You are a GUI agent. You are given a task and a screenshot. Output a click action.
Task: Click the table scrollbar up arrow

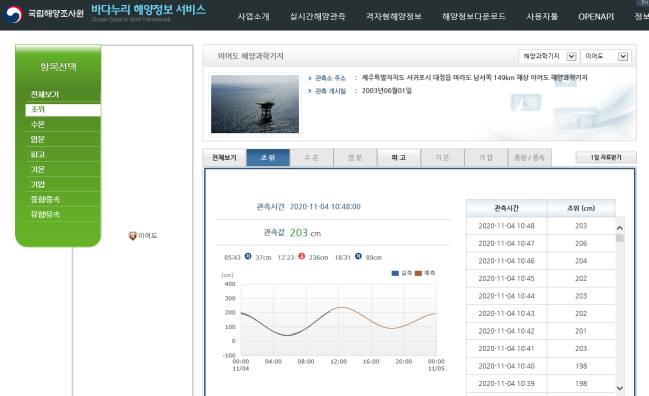pyautogui.click(x=620, y=228)
